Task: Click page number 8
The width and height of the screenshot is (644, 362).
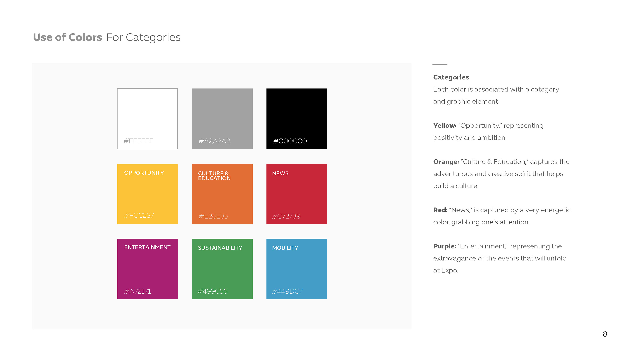Action: (605, 334)
